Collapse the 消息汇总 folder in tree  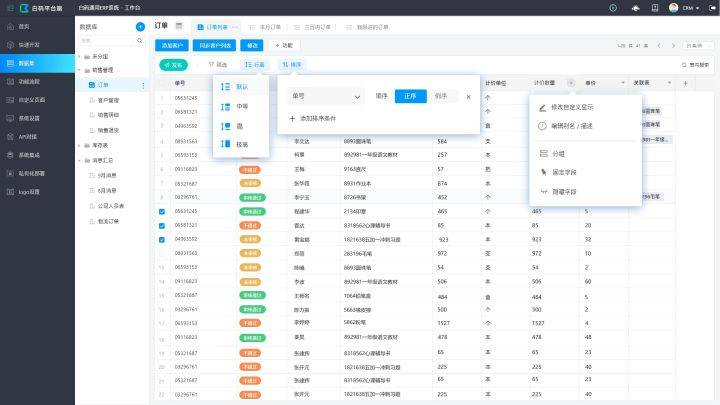pos(79,161)
